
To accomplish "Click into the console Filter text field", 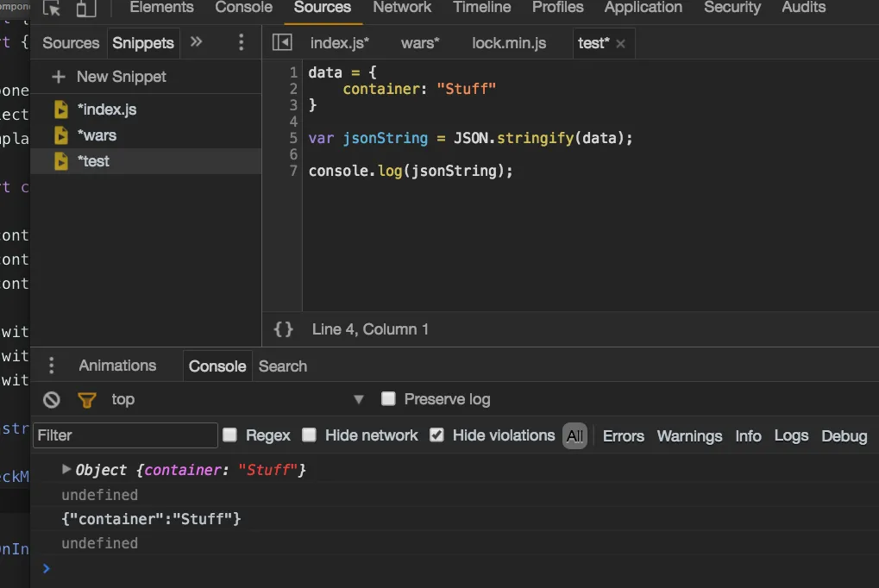I will [x=125, y=435].
